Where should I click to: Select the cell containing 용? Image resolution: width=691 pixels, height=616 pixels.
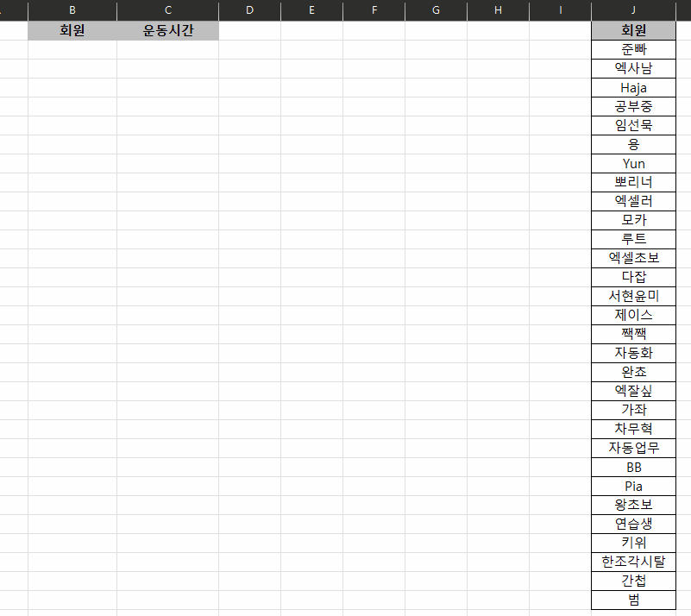click(x=634, y=145)
